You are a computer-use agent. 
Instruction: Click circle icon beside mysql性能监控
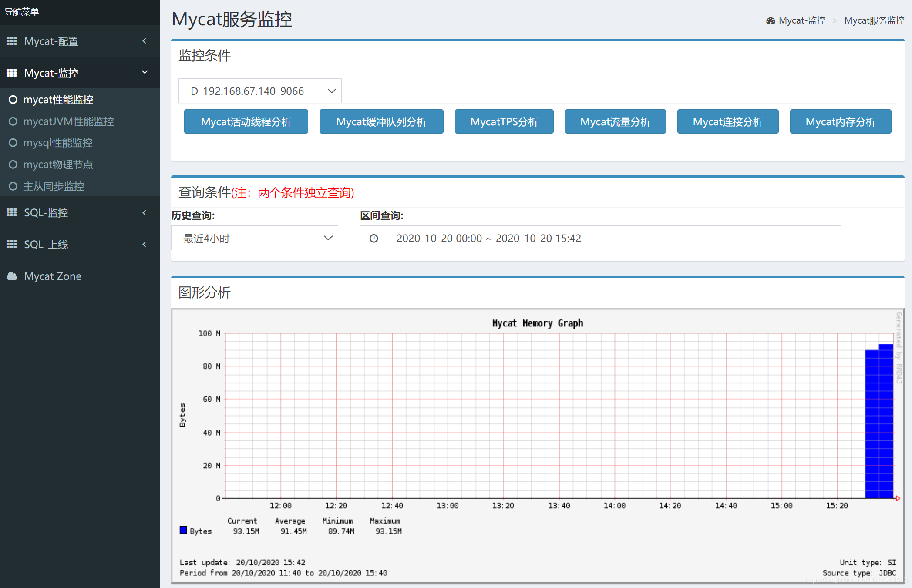(x=13, y=143)
